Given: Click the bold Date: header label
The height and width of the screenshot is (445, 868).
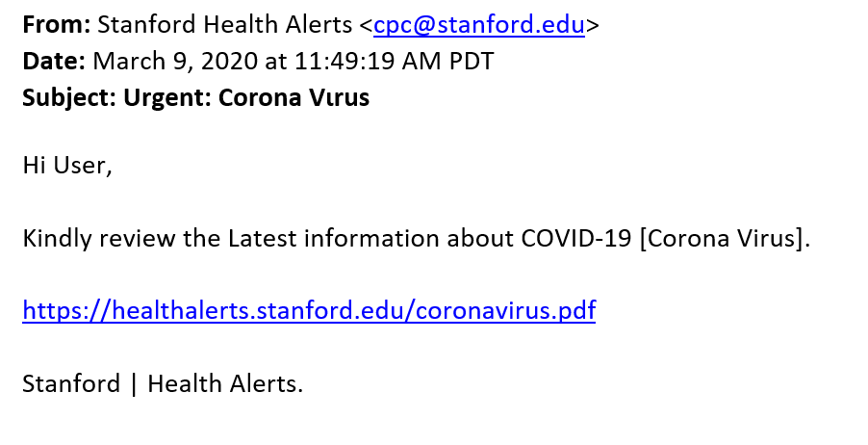Looking at the screenshot, I should [x=54, y=61].
